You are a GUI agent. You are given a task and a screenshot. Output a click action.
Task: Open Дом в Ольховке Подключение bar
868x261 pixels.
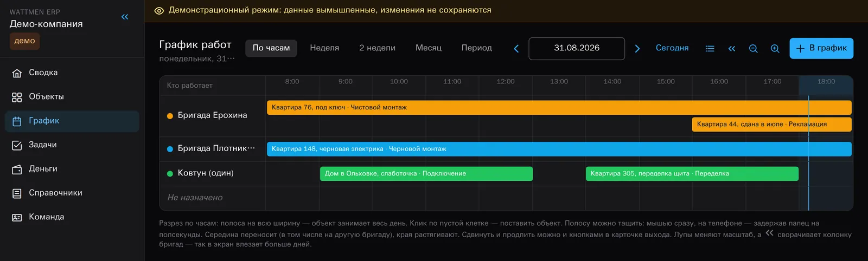(426, 174)
